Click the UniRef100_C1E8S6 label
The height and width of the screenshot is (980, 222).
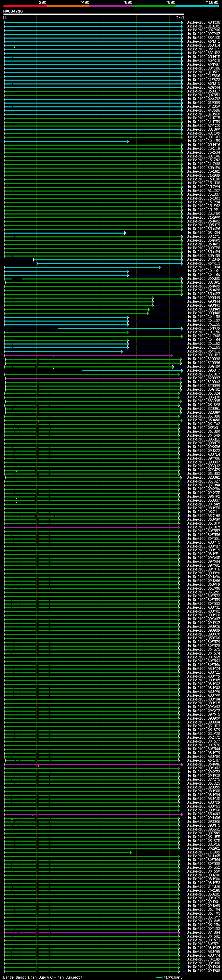point(203,76)
